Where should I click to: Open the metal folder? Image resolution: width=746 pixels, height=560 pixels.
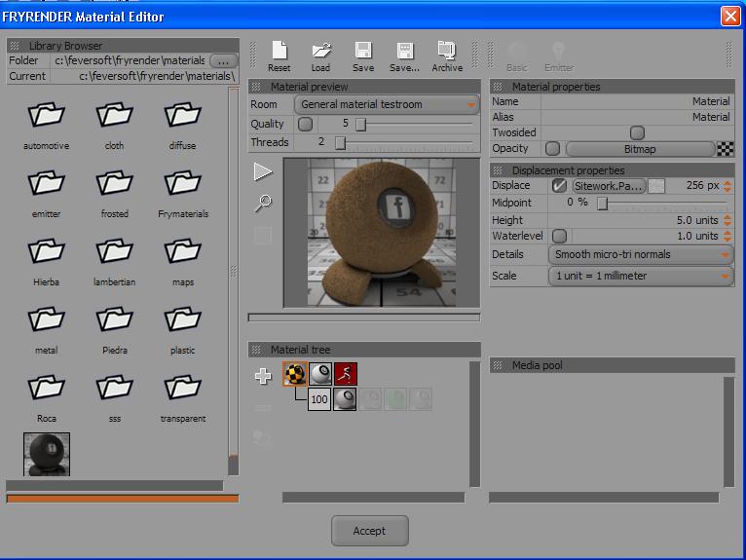(46, 330)
